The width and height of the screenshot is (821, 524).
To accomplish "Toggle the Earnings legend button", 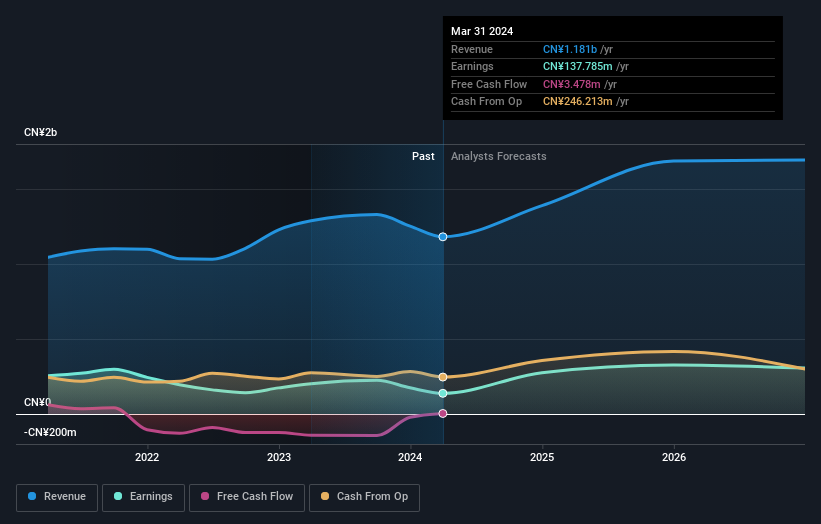I will pyautogui.click(x=143, y=497).
